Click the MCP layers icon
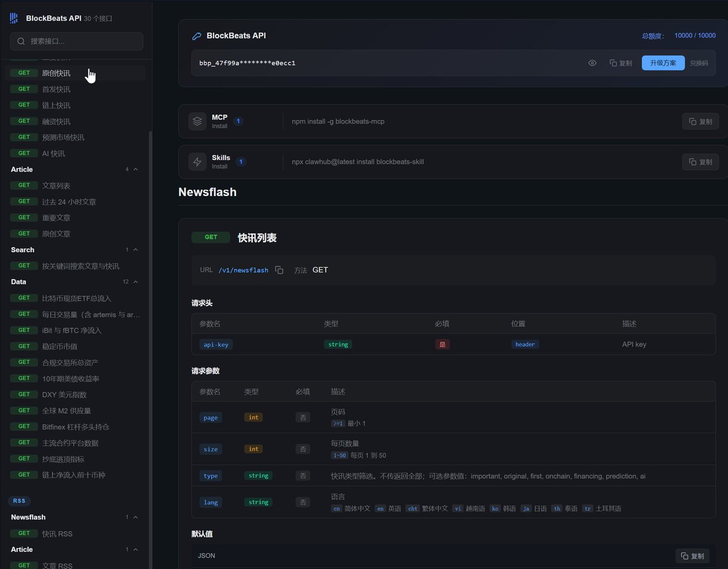 (x=197, y=121)
